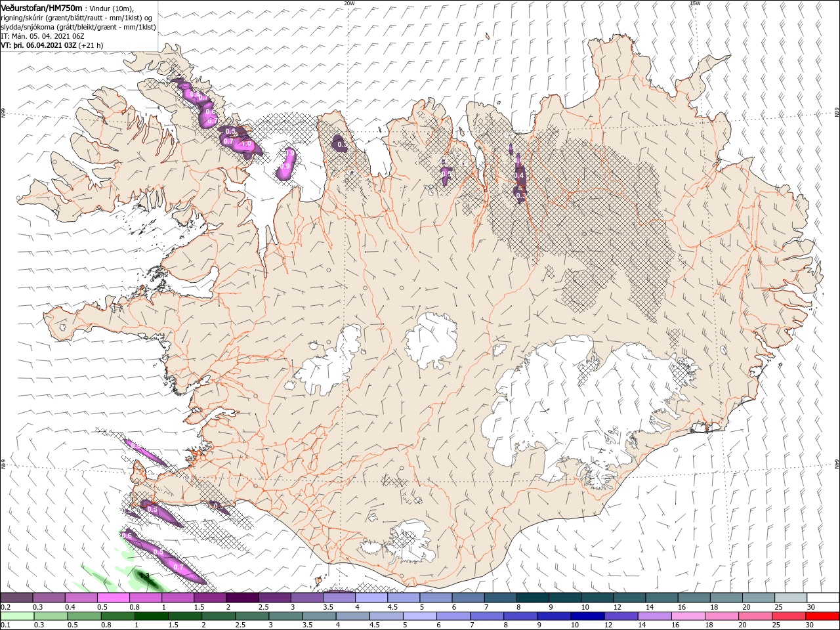Click the pale pink swatch at 16 in the lower legend
This screenshot has height=630, width=840.
[x=688, y=616]
